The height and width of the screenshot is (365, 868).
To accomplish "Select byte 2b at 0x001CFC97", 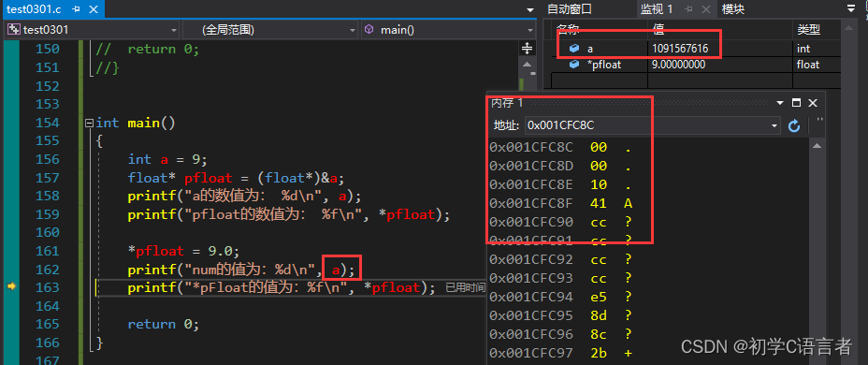I will click(599, 352).
